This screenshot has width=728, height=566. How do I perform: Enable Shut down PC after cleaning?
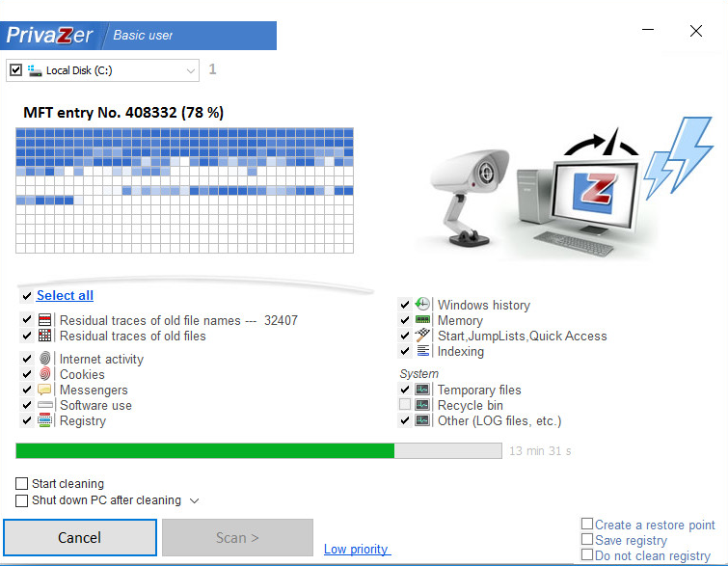click(21, 500)
